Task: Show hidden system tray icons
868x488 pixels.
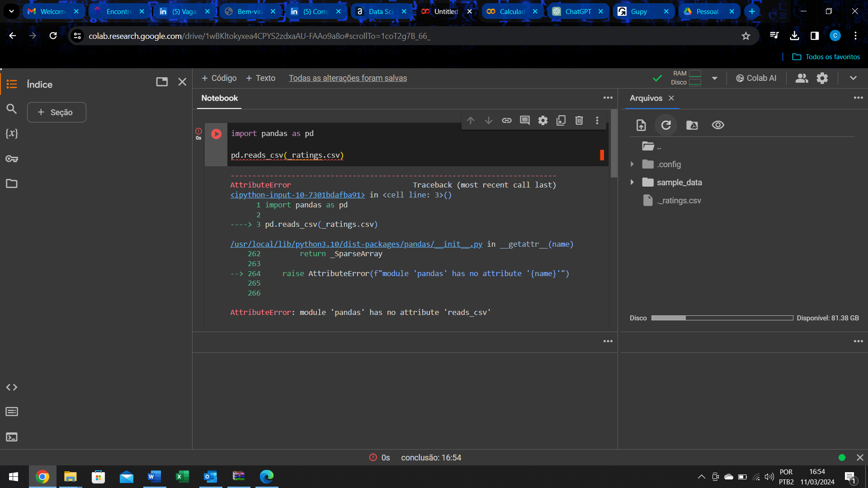Action: tap(701, 477)
